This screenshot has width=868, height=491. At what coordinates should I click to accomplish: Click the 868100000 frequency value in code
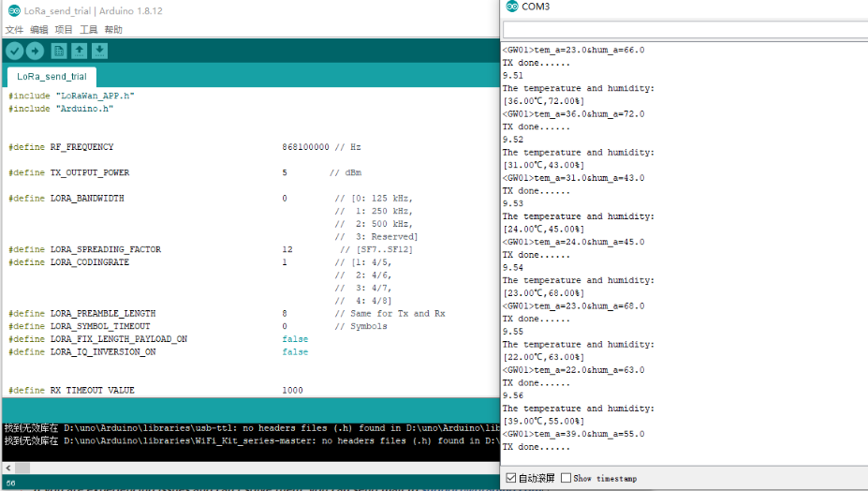coord(305,147)
